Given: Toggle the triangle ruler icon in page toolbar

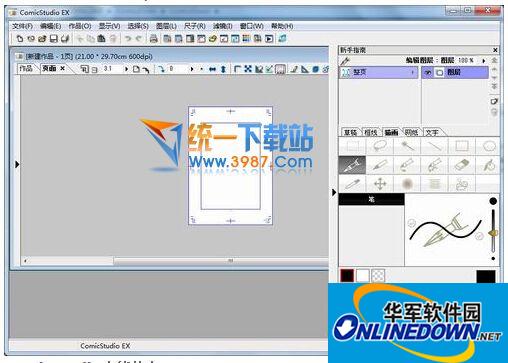Looking at the screenshot, I should [x=305, y=69].
